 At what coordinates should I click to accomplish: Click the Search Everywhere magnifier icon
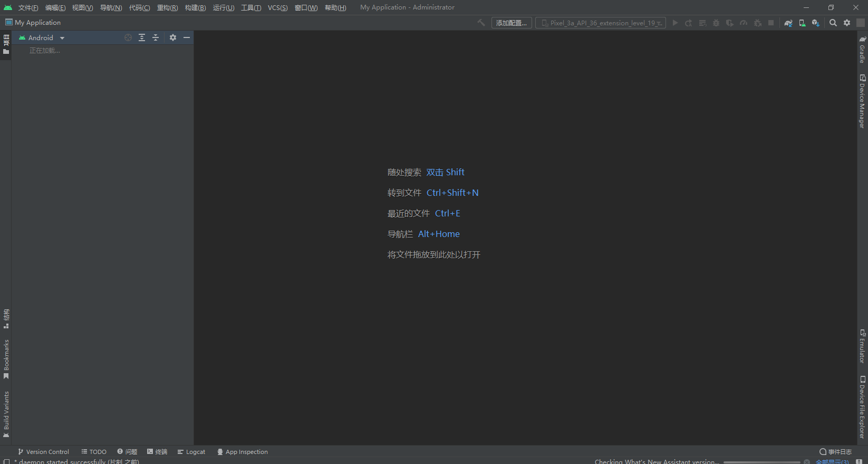tap(833, 23)
